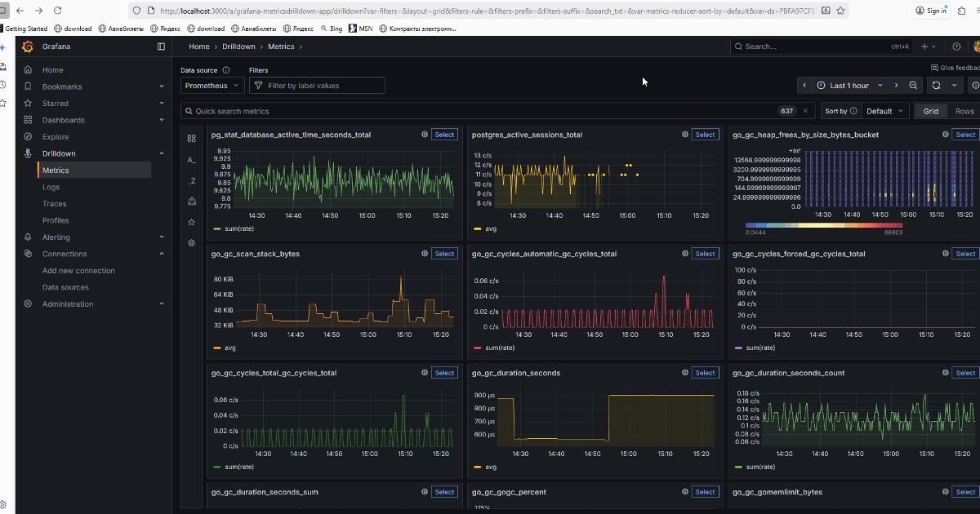Screen dimensions: 980x514
Task: Configure go_gc_duration_seconds panel gear icon
Action: coord(684,373)
